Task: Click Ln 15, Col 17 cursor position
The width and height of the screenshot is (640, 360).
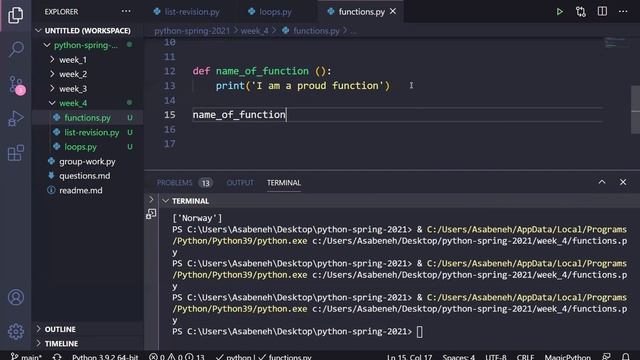Action: (409, 357)
